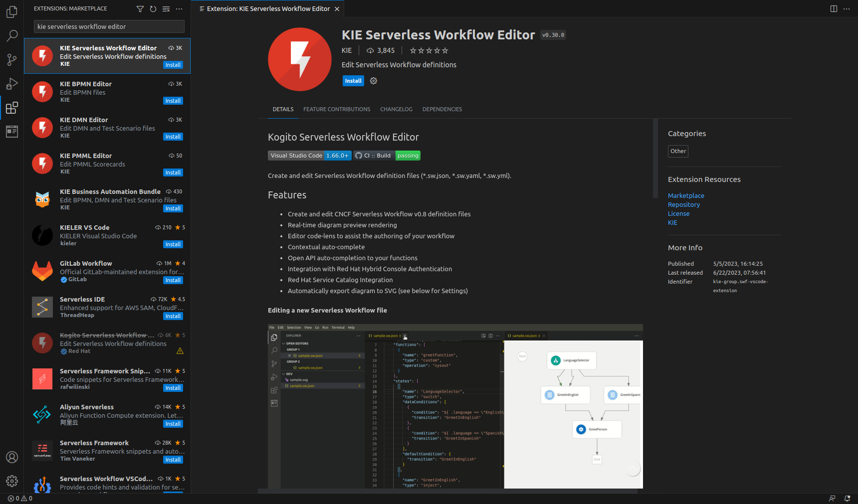This screenshot has width=858, height=504.
Task: Open More Actions menu of the Extensions panel
Action: pos(179,8)
